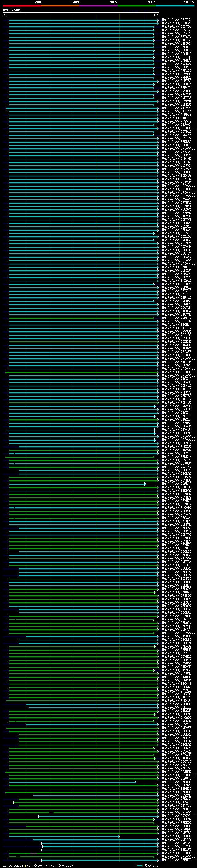Click the purple ~60% identity legend segment
The height and width of the screenshot is (868, 197).
point(99,6)
